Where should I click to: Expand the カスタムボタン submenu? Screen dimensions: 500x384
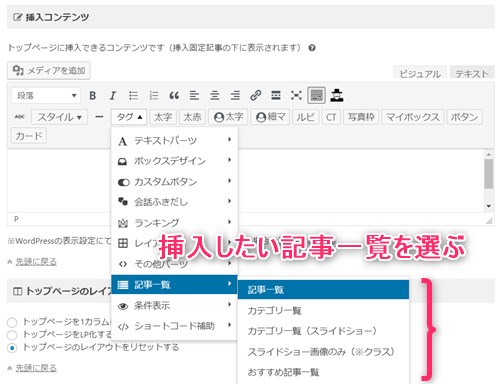pos(174,182)
